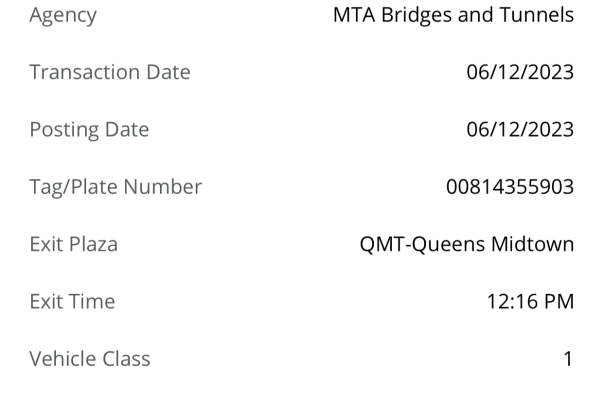
Task: Select the QMT-Queens Midtown plaza value
Action: pos(466,243)
